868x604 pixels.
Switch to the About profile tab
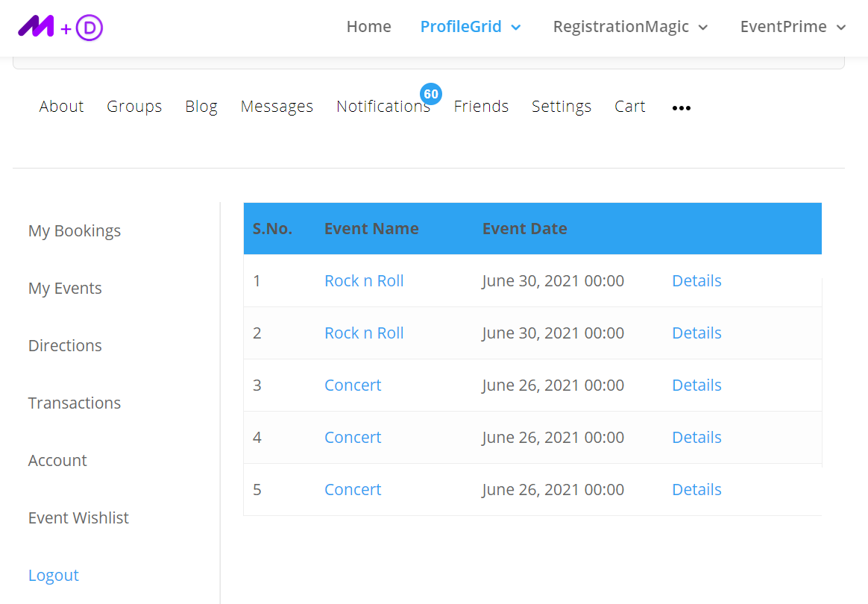point(61,106)
